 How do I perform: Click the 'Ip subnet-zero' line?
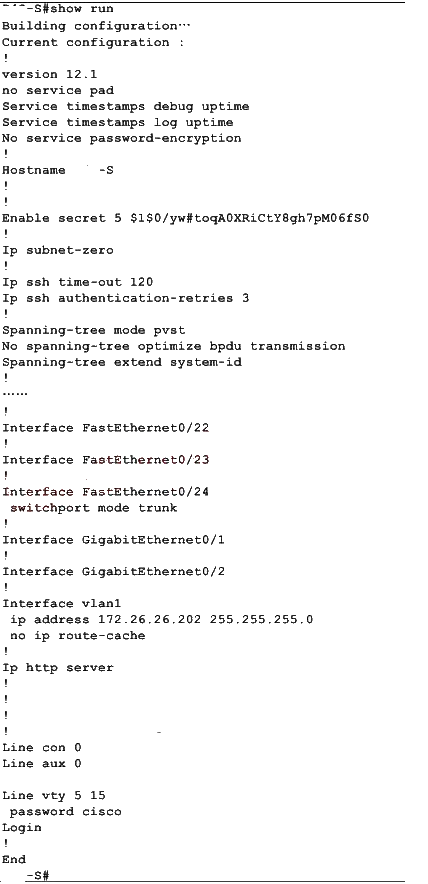[x=58, y=250]
